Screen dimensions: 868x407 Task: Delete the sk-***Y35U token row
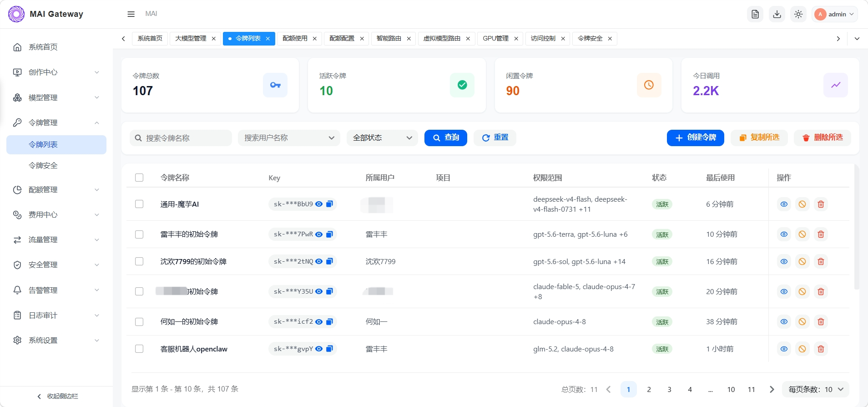coord(821,292)
